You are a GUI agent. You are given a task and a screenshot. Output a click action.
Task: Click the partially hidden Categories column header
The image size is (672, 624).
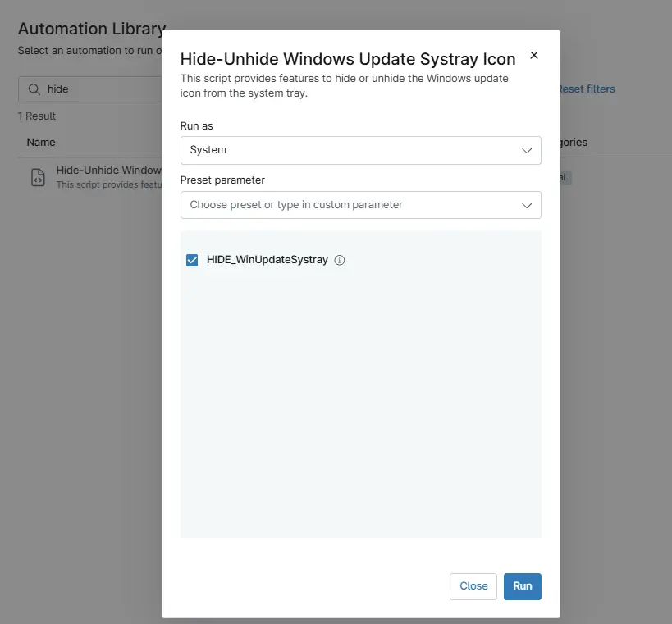(x=574, y=142)
